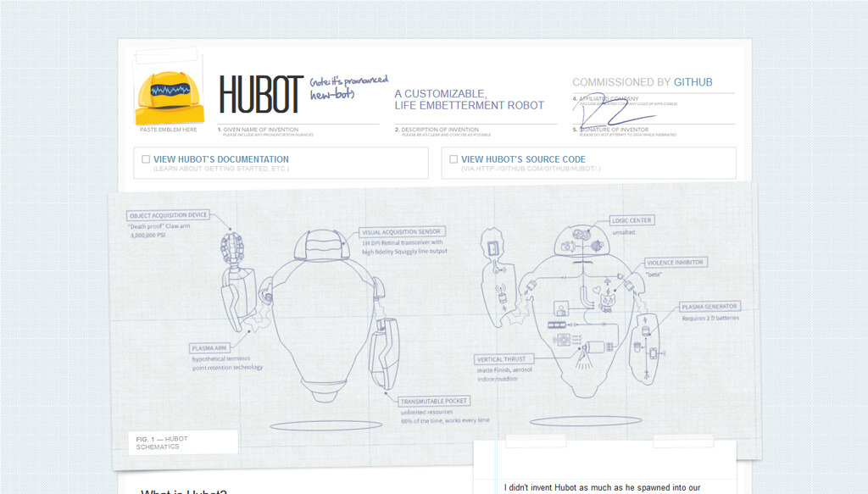Click the Logic Center label
The height and width of the screenshot is (494, 868).
point(632,220)
